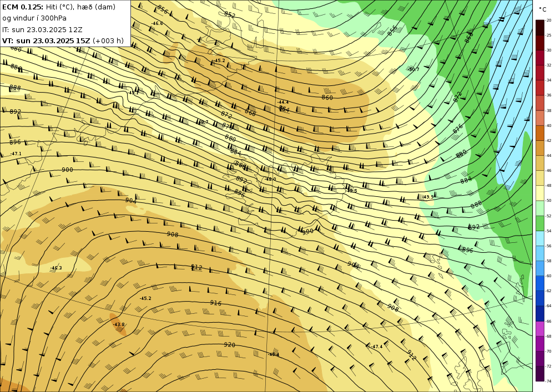Click the 852 height contour label
Viewport: 555px width, 392px height.
click(x=230, y=14)
